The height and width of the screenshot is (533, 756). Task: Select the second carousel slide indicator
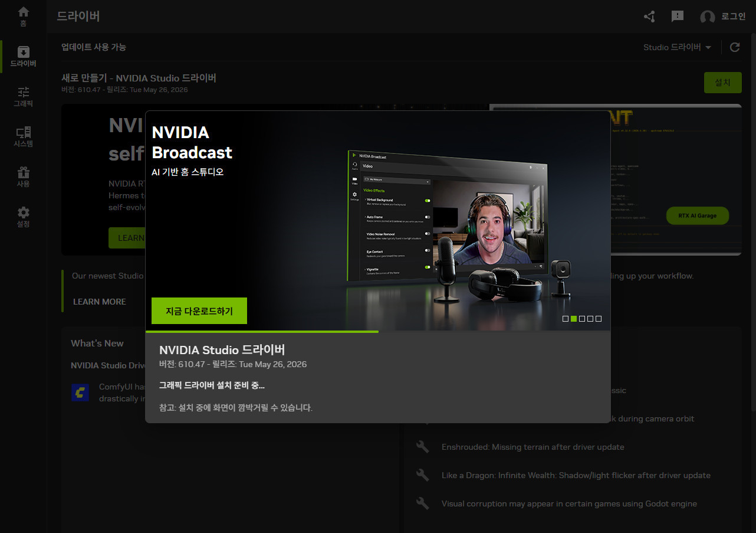[574, 319]
